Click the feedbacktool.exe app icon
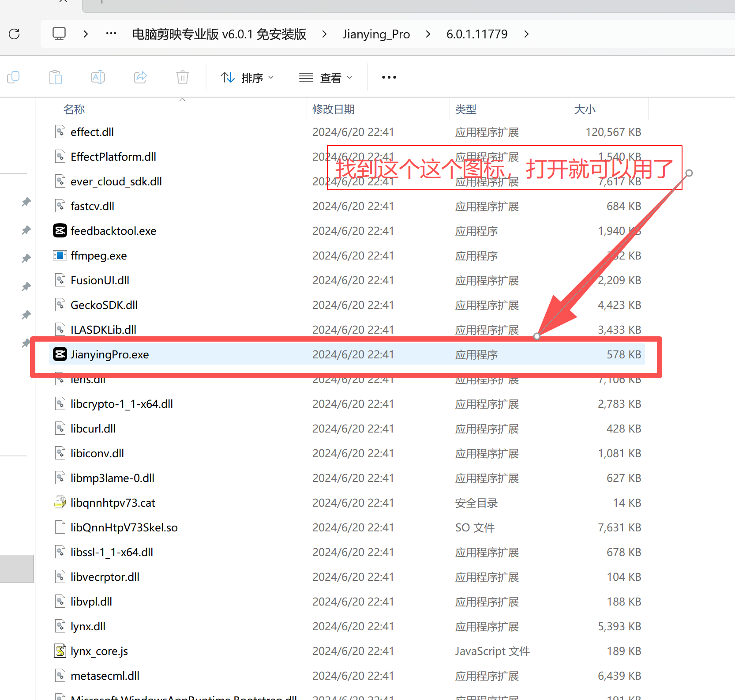Image resolution: width=735 pixels, height=700 pixels. pos(60,230)
